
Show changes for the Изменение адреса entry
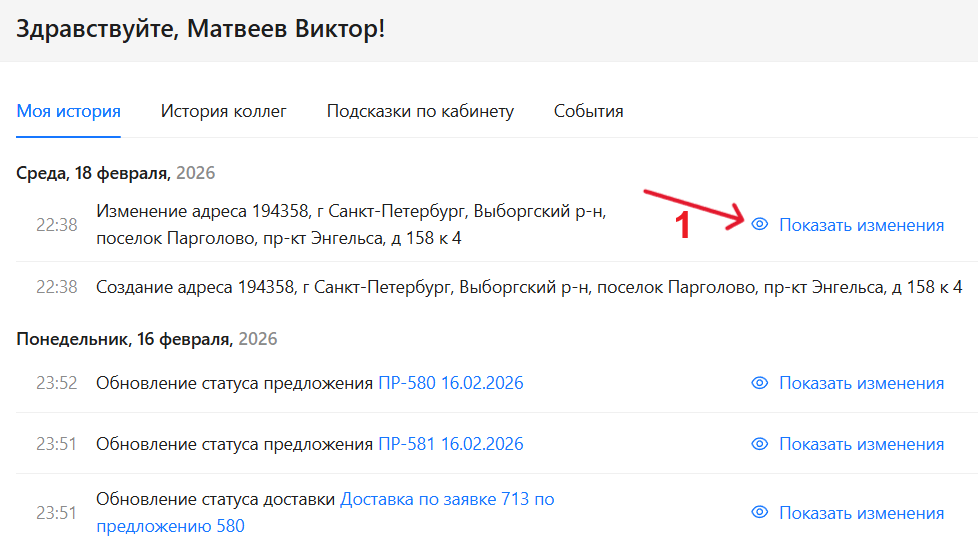[861, 225]
